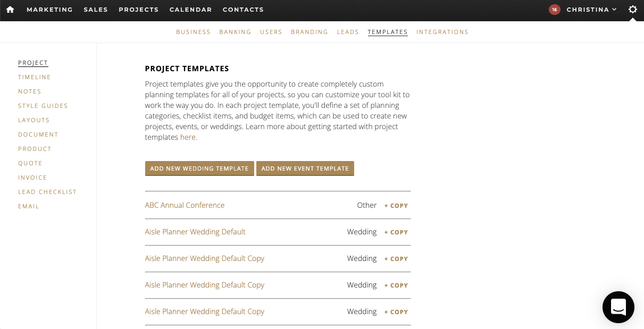Screen dimensions: 644x329
Task: Expand the Christina account dropdown
Action: tap(591, 10)
